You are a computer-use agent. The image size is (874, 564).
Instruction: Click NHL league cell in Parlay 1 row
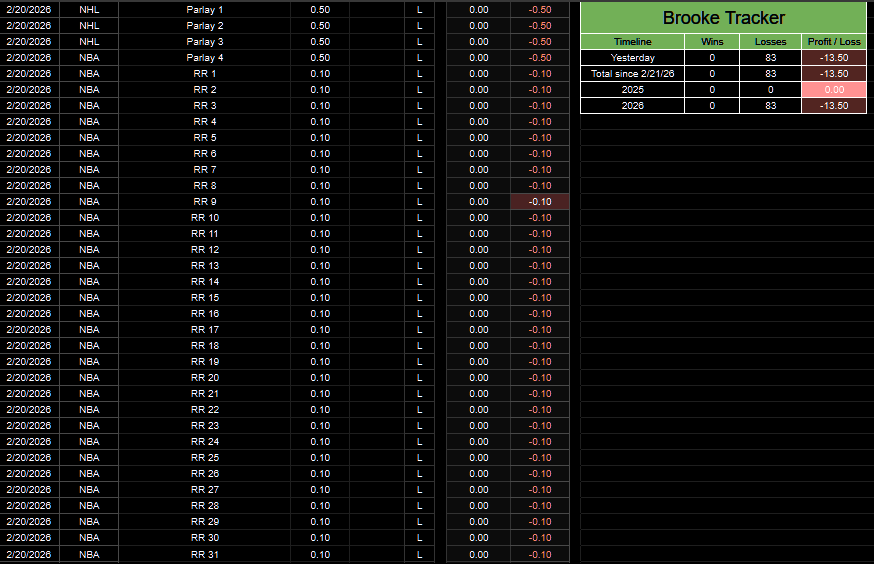(x=89, y=10)
